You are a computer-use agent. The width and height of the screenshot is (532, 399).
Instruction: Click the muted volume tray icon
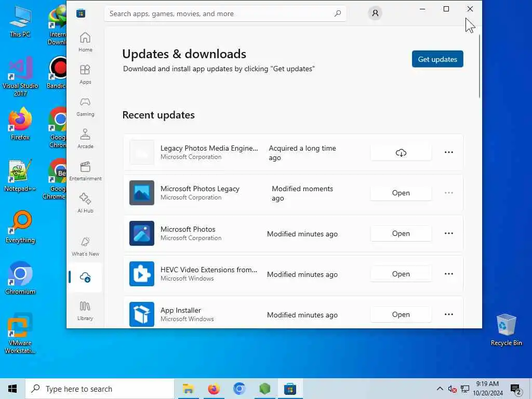tap(452, 389)
